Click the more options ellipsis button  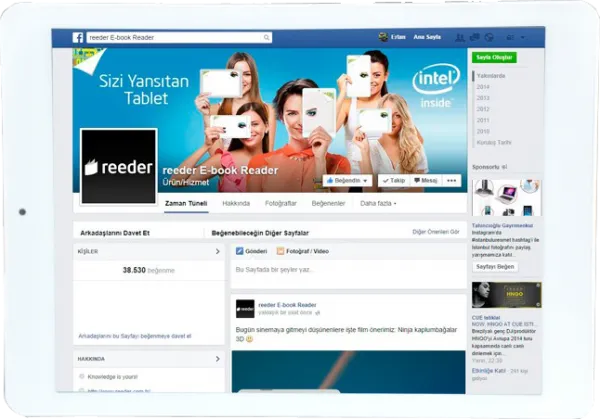pyautogui.click(x=452, y=181)
